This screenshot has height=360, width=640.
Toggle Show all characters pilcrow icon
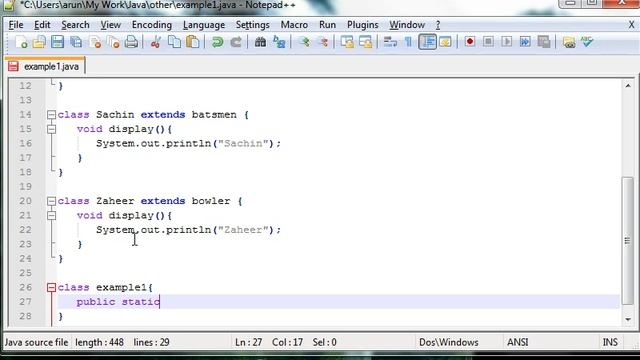pyautogui.click(x=408, y=42)
